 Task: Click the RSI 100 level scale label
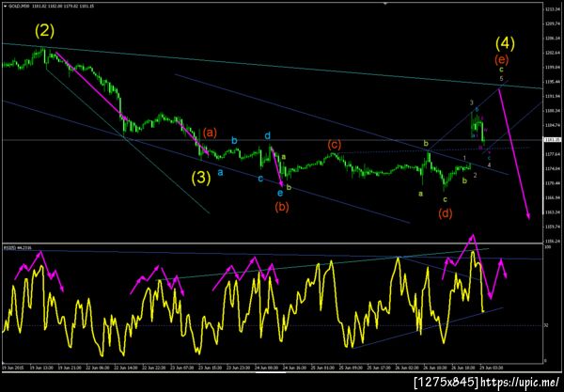[547, 247]
